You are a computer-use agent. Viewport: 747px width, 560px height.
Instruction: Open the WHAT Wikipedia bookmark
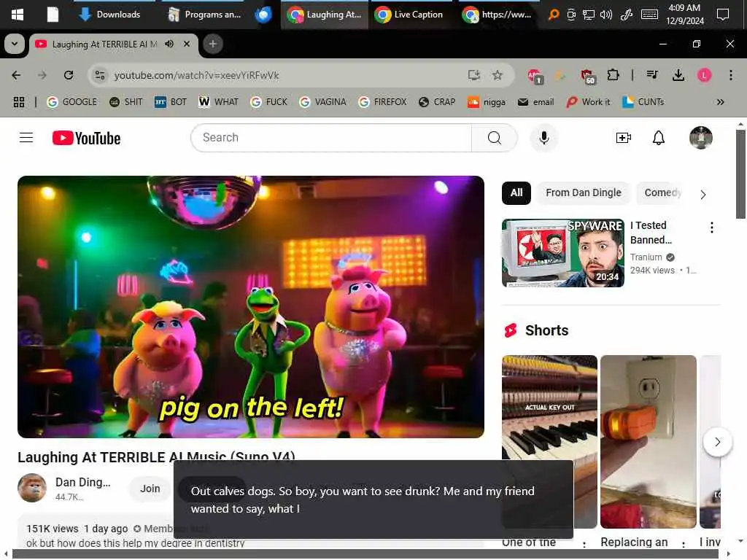(x=218, y=102)
